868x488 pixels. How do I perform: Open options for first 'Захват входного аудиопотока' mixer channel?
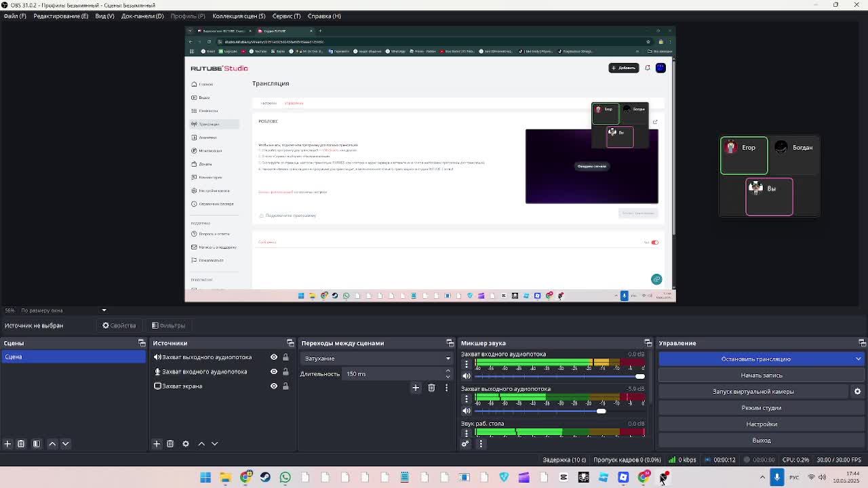tap(466, 365)
